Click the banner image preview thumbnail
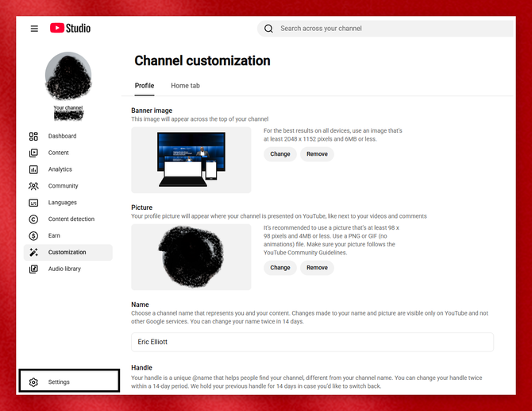This screenshot has width=532, height=411. (x=191, y=160)
